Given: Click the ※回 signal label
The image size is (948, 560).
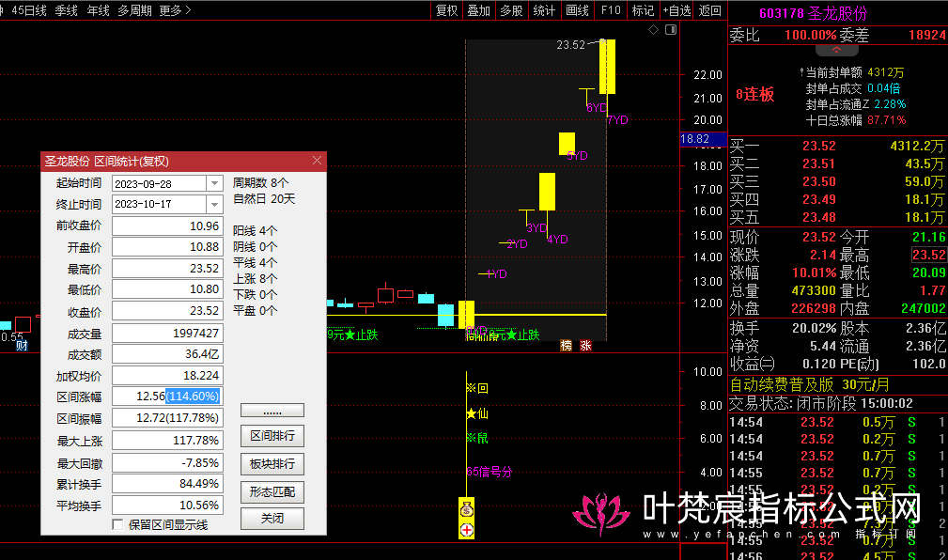Looking at the screenshot, I should pyautogui.click(x=477, y=388).
